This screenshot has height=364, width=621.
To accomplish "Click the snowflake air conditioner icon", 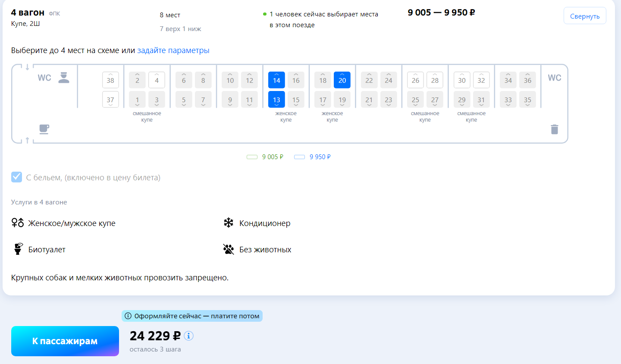I will coord(228,223).
